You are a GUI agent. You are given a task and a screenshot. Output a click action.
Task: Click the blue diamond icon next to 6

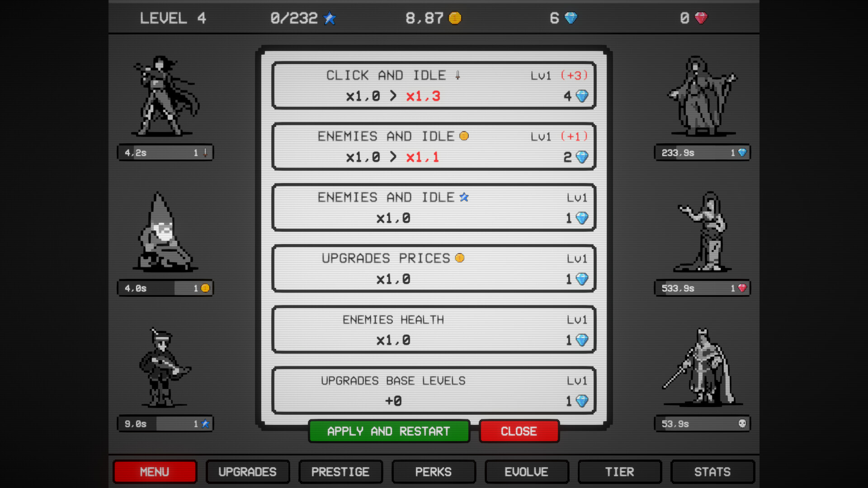[x=571, y=18]
